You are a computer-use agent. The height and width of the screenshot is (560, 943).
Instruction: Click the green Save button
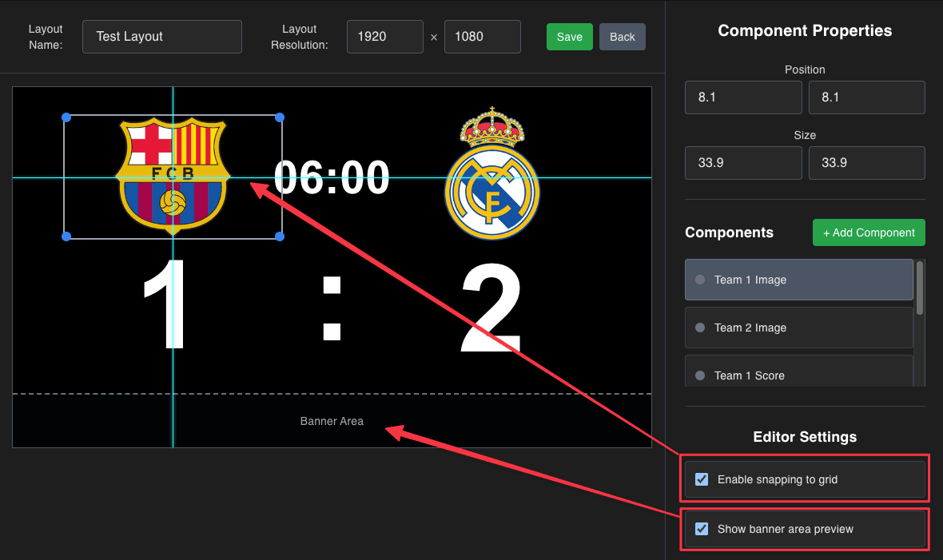(x=570, y=37)
